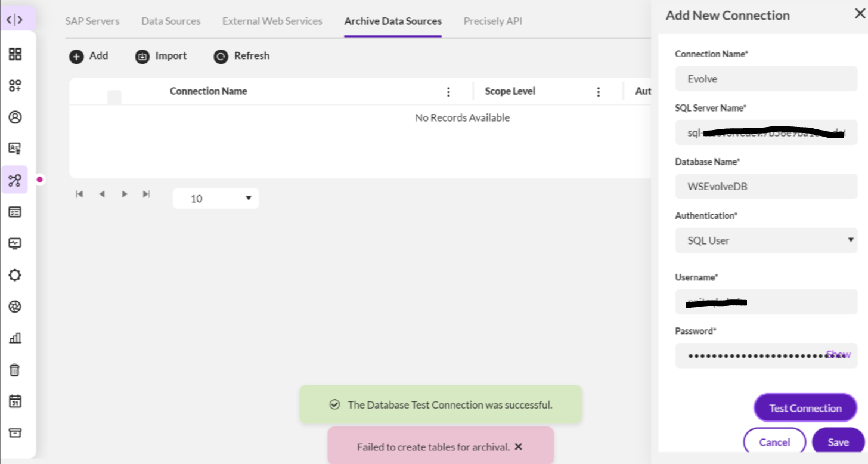Viewport: 868px width, 464px height.
Task: Open the monitor activity icon in sidebar
Action: (15, 243)
